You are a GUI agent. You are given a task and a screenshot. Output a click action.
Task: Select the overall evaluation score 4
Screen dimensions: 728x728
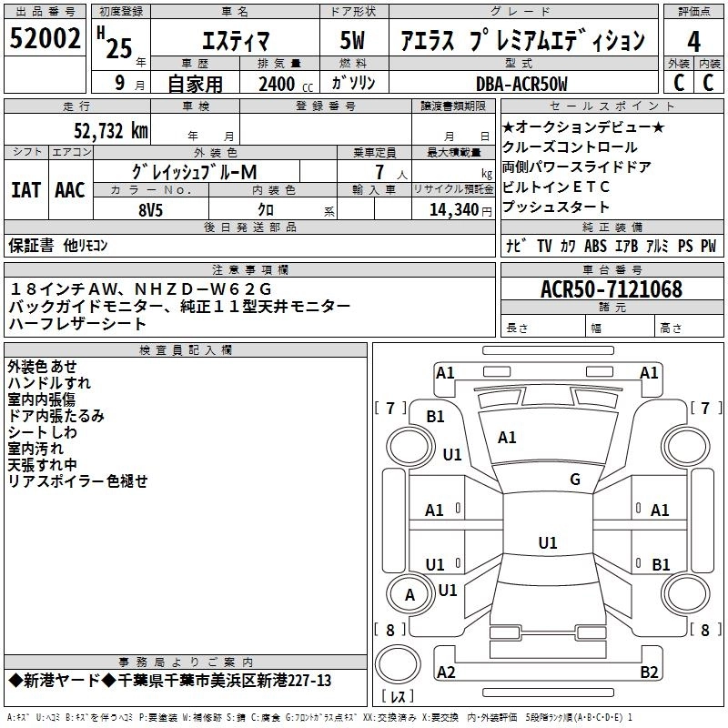[693, 41]
